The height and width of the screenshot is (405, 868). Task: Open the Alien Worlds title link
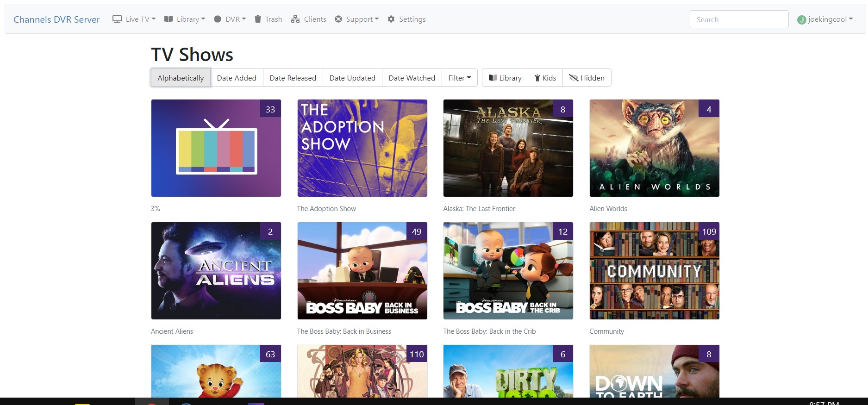pyautogui.click(x=608, y=209)
